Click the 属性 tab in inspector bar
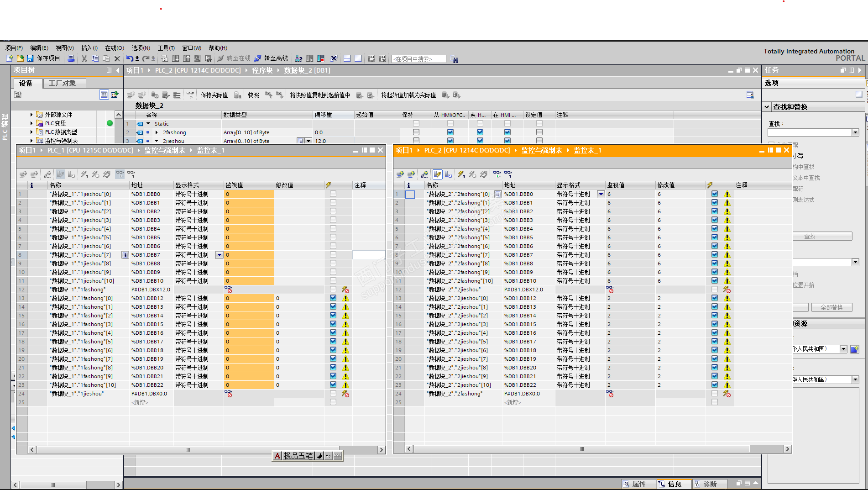The height and width of the screenshot is (490, 868). [638, 484]
